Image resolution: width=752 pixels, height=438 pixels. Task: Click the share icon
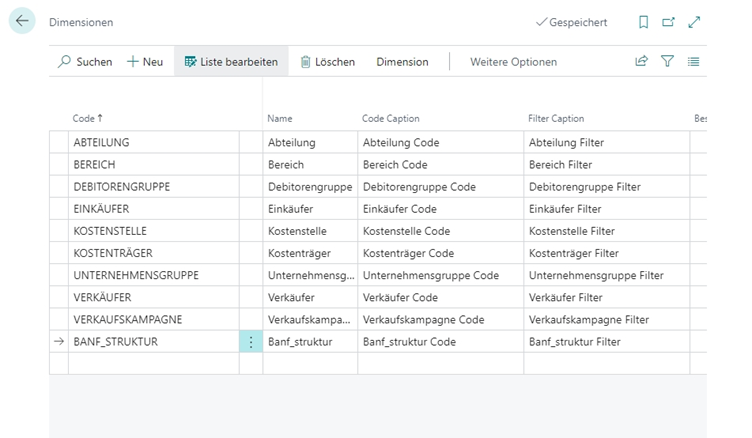641,62
